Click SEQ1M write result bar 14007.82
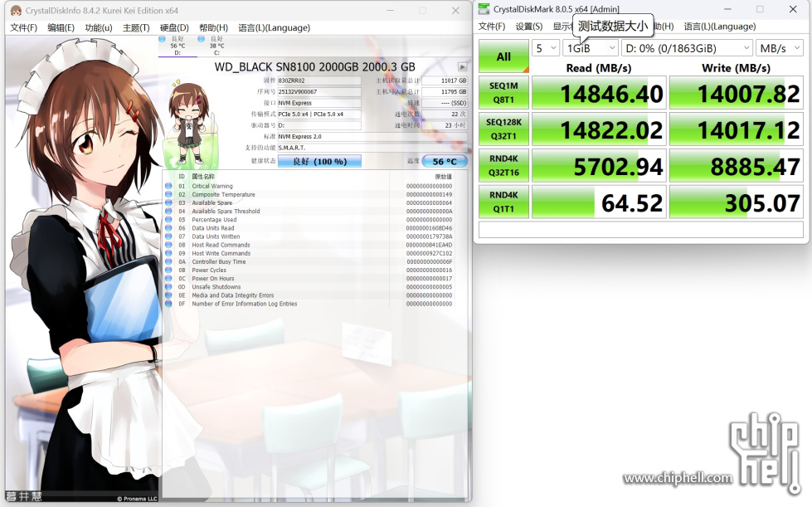Viewport: 812px width, 507px height. click(737, 93)
